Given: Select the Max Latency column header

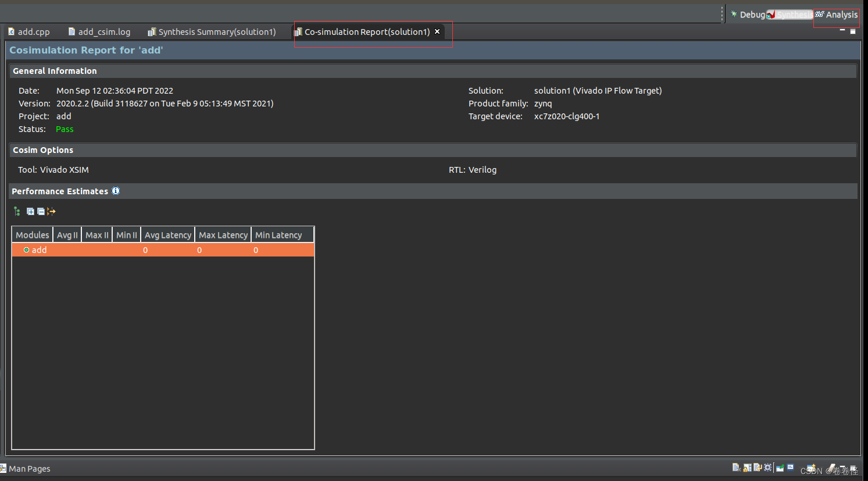Looking at the screenshot, I should (x=223, y=234).
